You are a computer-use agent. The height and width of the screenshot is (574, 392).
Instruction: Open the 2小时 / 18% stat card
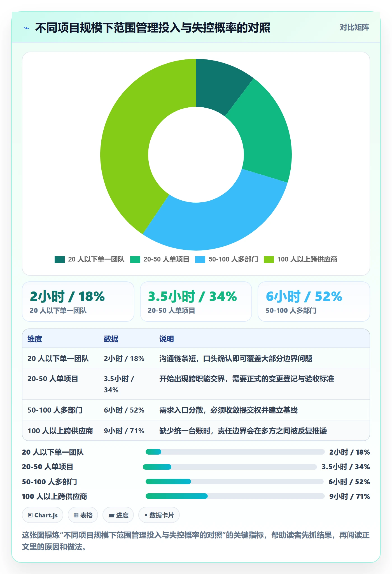click(78, 302)
